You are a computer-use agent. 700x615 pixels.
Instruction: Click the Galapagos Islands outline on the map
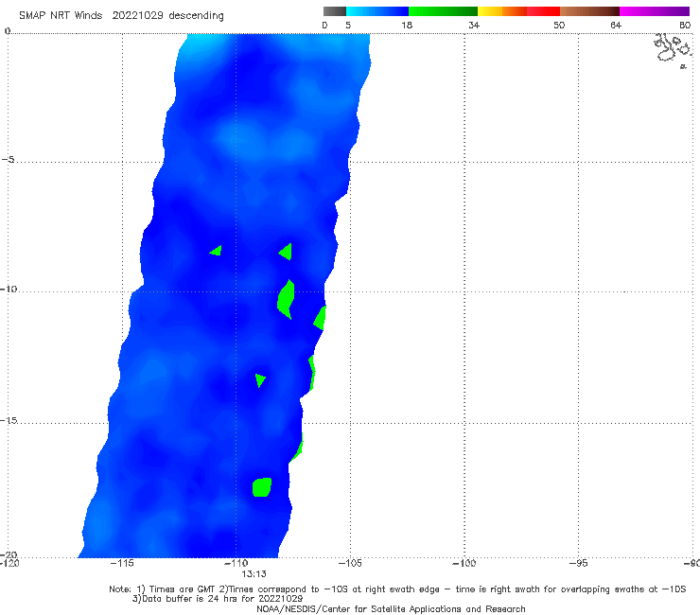(x=674, y=50)
